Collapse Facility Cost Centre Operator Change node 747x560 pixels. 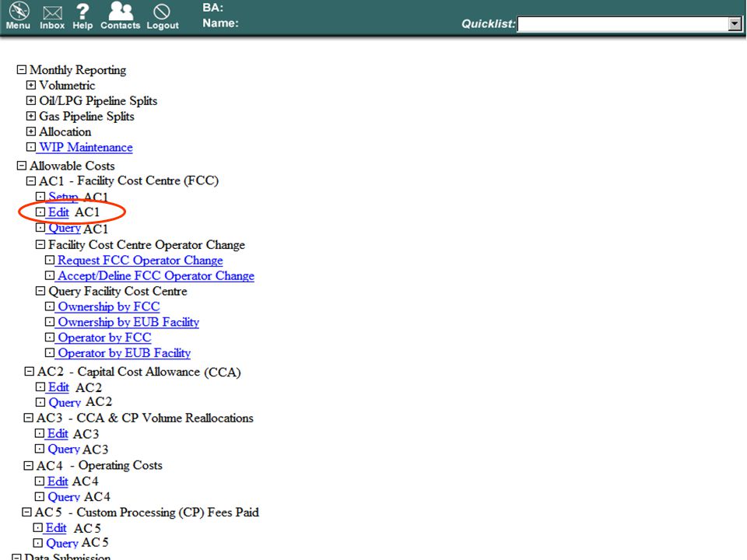click(x=40, y=245)
